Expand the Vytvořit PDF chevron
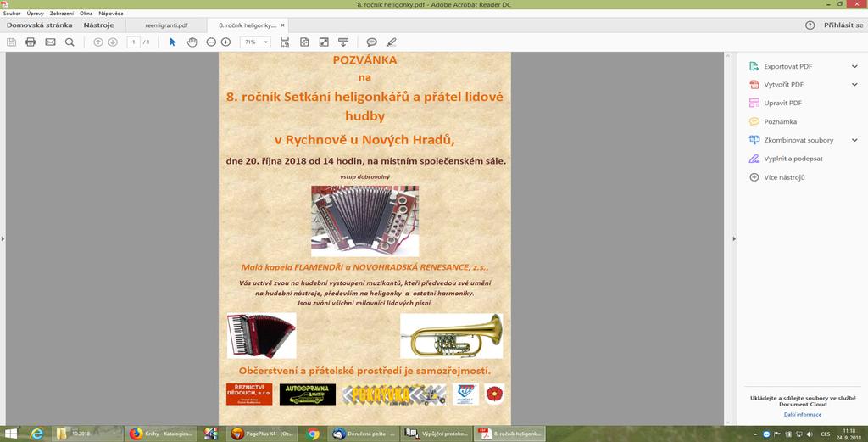Screen dimensions: 868x442 pos(854,85)
